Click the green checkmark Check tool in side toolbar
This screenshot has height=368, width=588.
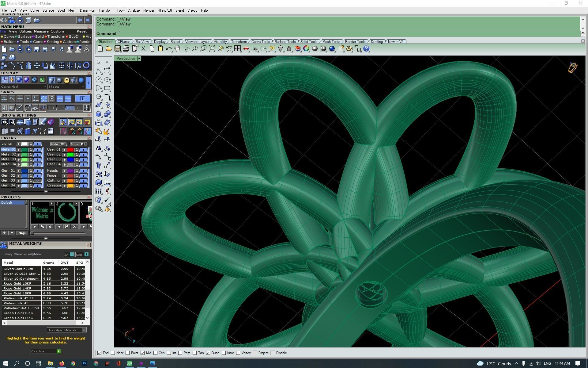[x=107, y=200]
